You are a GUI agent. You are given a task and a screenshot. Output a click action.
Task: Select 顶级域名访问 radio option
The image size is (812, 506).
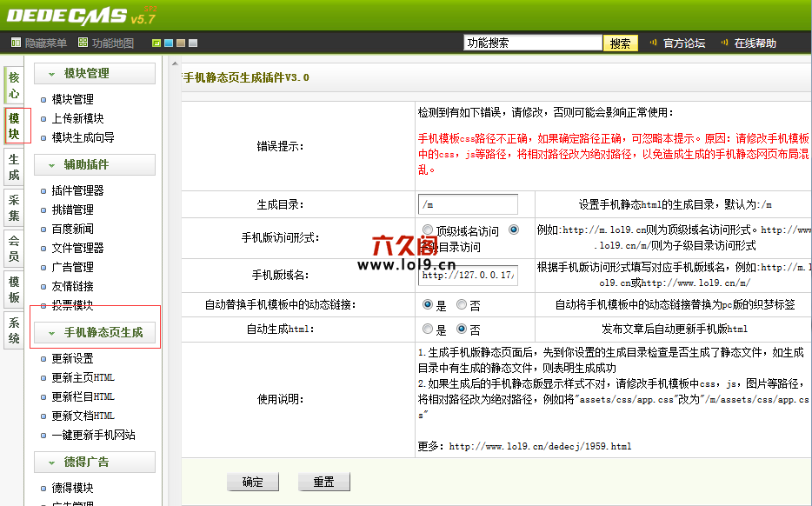point(428,230)
